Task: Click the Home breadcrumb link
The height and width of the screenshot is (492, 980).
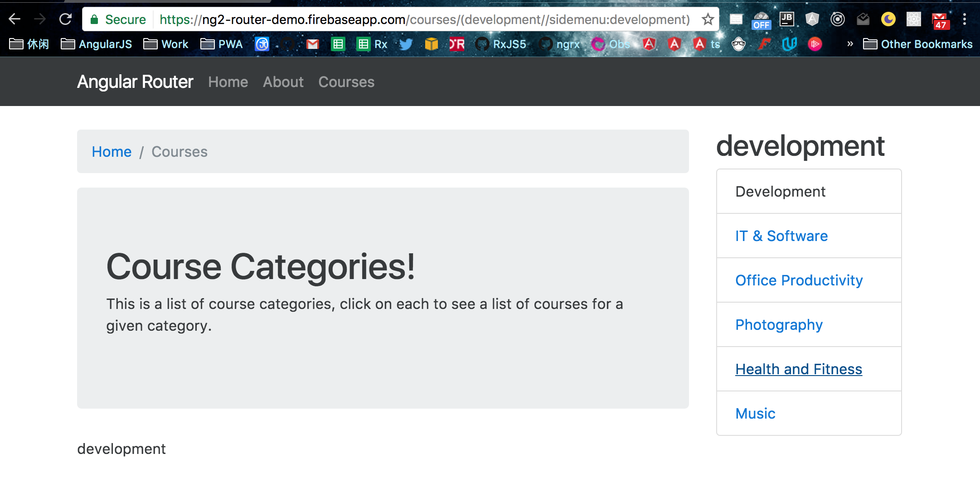Action: [x=112, y=152]
